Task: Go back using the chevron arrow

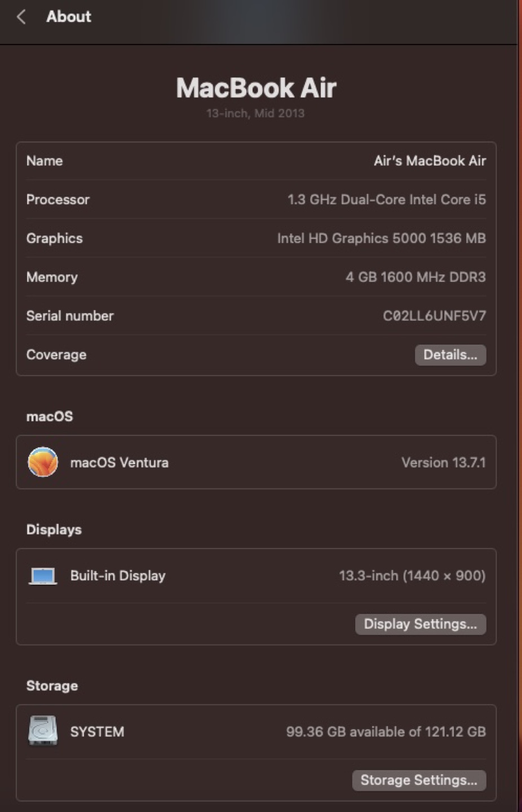Action: pyautogui.click(x=21, y=17)
